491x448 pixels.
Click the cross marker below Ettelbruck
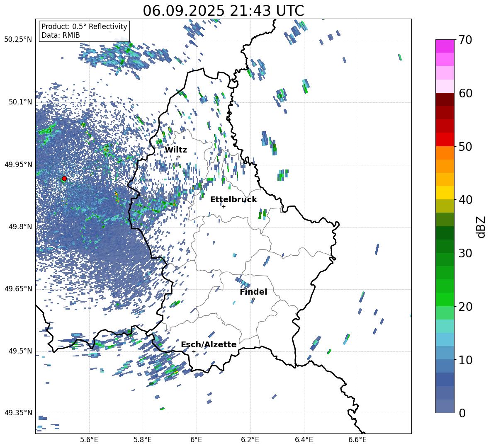coord(224,206)
